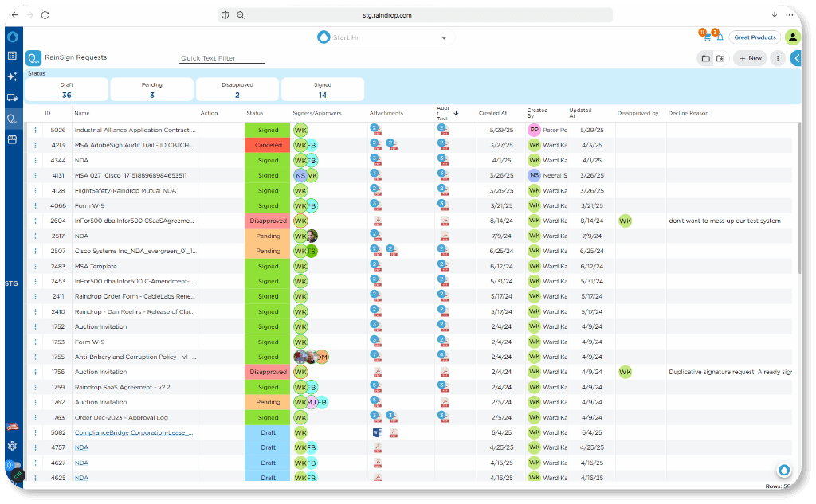Open settings gear in left sidebar

(12, 446)
